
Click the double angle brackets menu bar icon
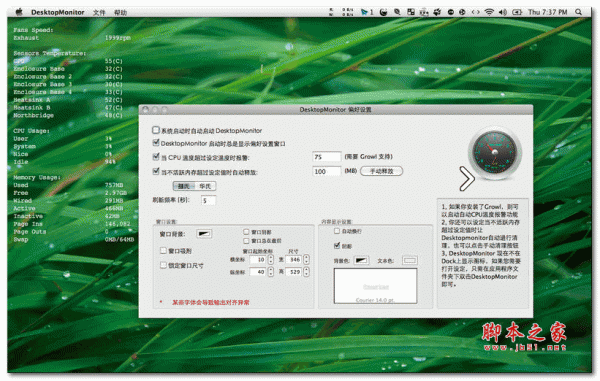pyautogui.click(x=475, y=12)
